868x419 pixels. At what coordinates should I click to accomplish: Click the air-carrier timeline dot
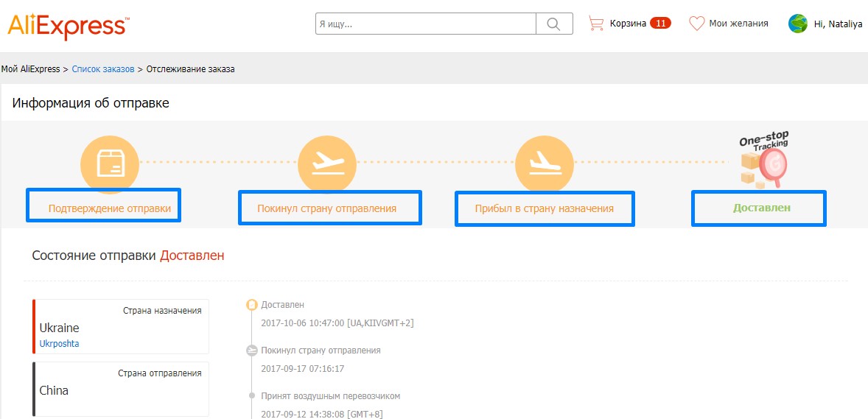point(251,395)
